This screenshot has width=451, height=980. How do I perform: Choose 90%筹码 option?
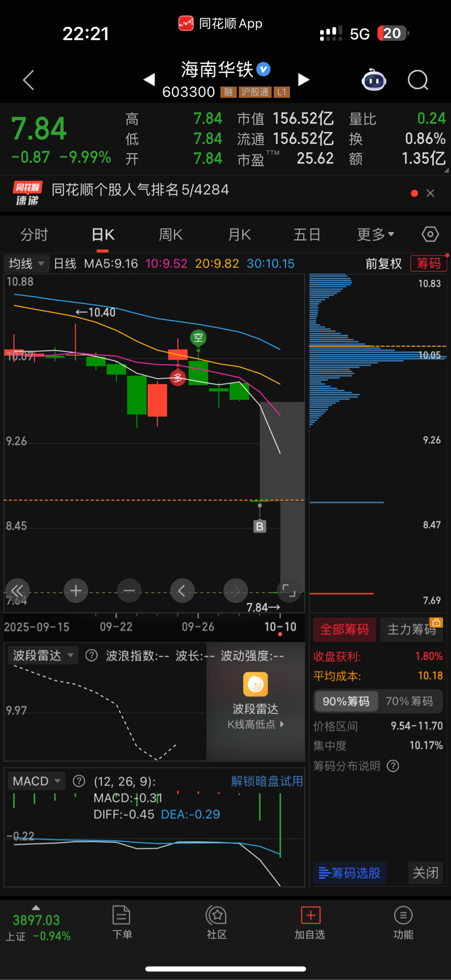click(x=346, y=702)
